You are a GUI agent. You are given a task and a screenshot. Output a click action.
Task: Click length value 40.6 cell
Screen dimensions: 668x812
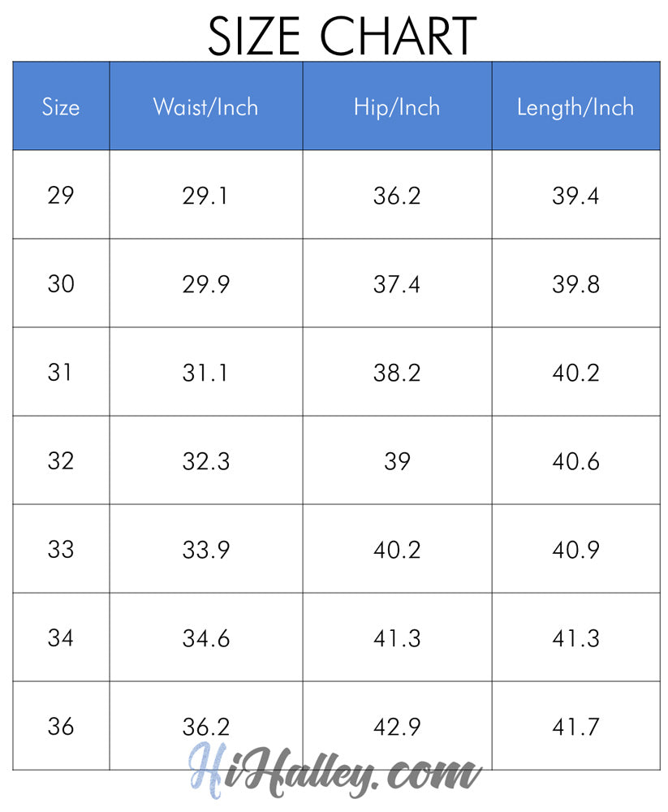(x=575, y=461)
